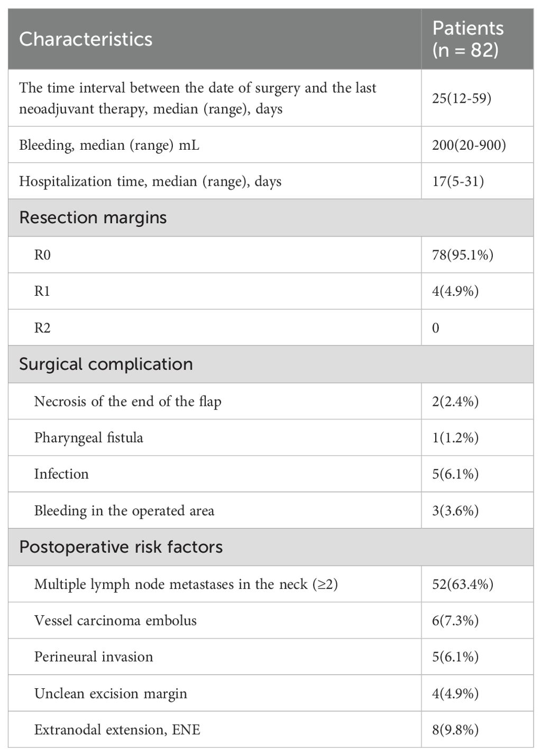
Task: Select the Resection margins section row
Action: (x=93, y=218)
